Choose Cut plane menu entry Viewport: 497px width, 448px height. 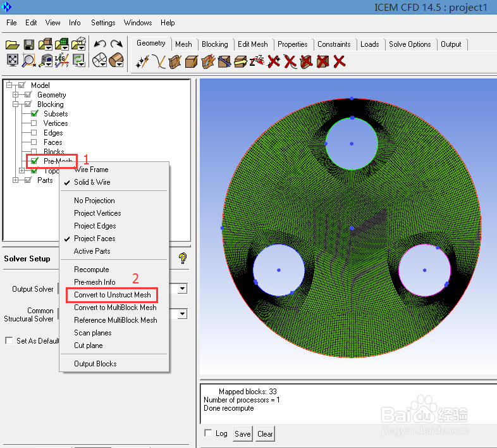(89, 345)
